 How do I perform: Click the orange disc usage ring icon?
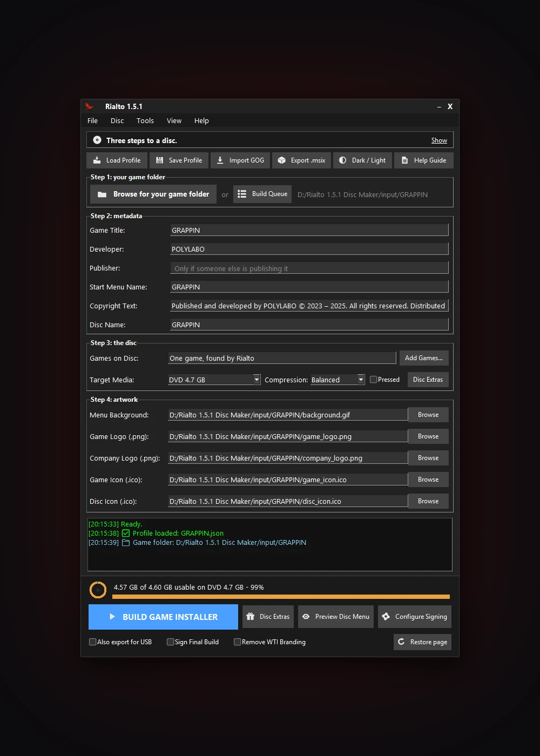[x=98, y=590]
